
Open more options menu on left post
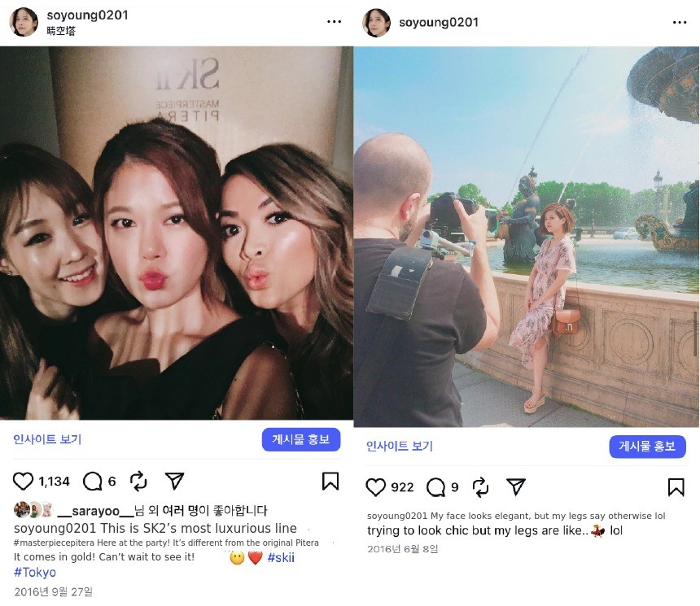coord(334,21)
